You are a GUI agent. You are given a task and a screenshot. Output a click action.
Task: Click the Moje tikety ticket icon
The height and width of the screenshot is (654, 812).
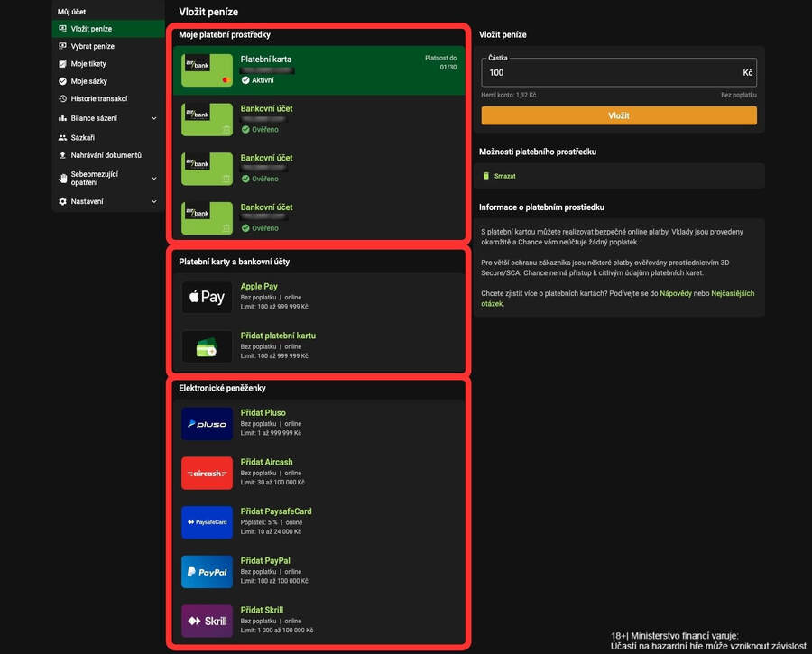pyautogui.click(x=62, y=64)
